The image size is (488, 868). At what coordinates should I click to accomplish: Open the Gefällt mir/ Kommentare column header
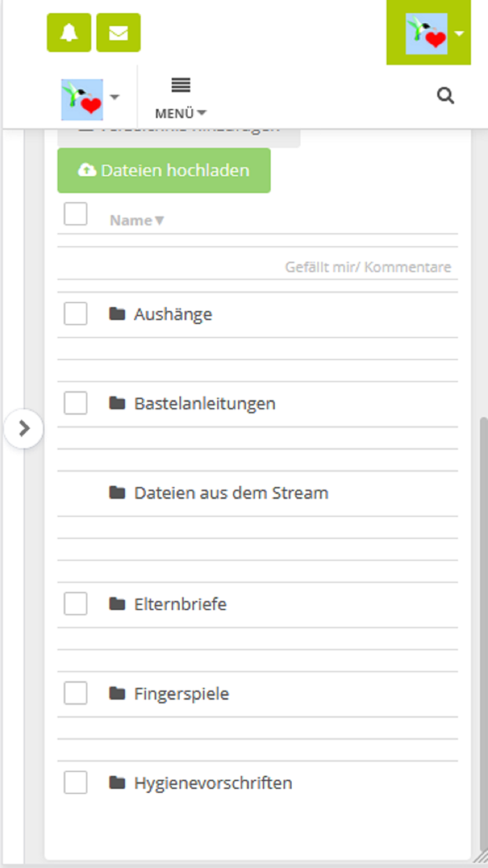367,267
